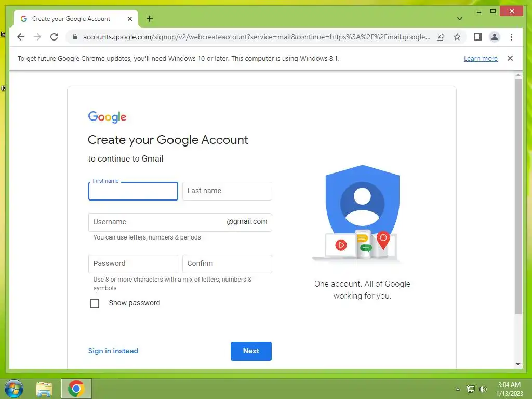Click the Last name field
The height and width of the screenshot is (399, 532).
(227, 191)
